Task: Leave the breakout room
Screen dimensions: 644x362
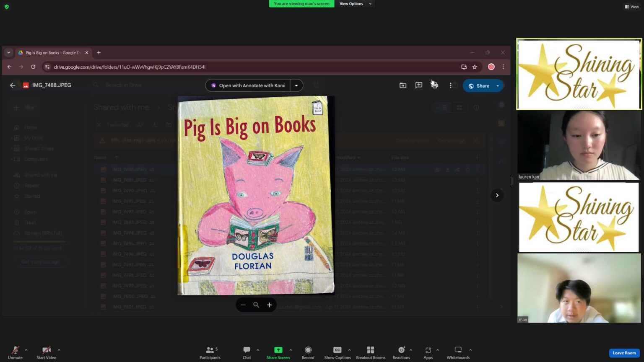Action: [624, 353]
